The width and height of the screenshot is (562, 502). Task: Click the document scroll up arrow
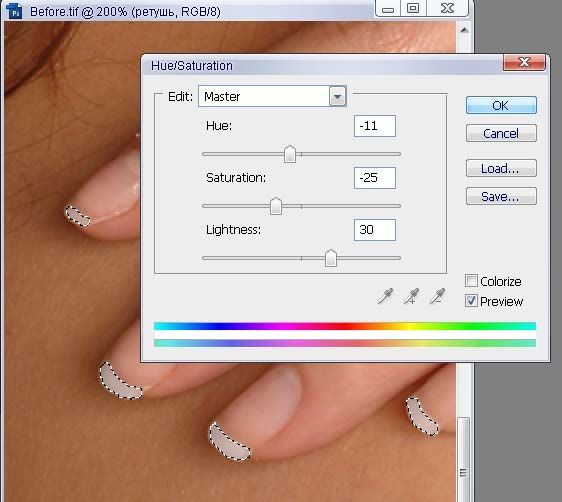[464, 30]
